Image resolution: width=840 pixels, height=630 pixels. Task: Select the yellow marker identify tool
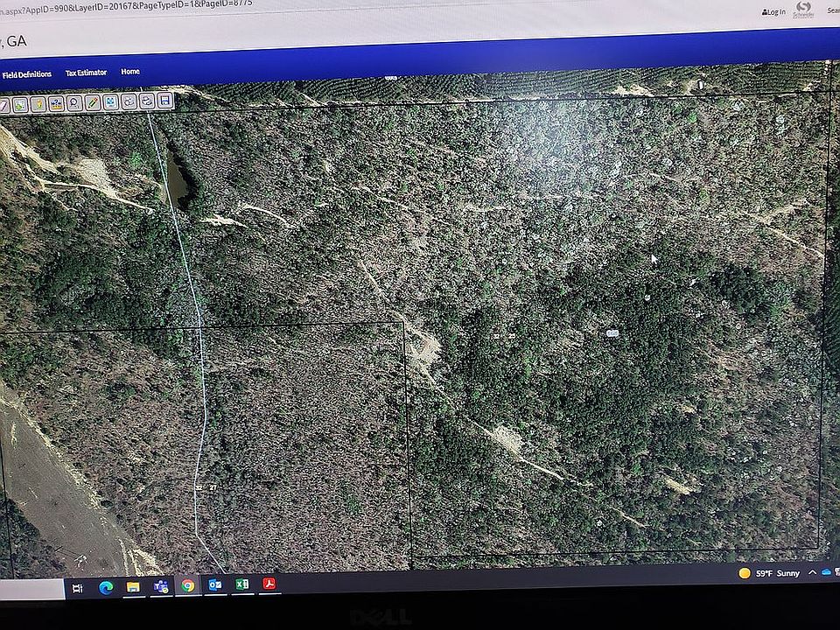coord(38,102)
